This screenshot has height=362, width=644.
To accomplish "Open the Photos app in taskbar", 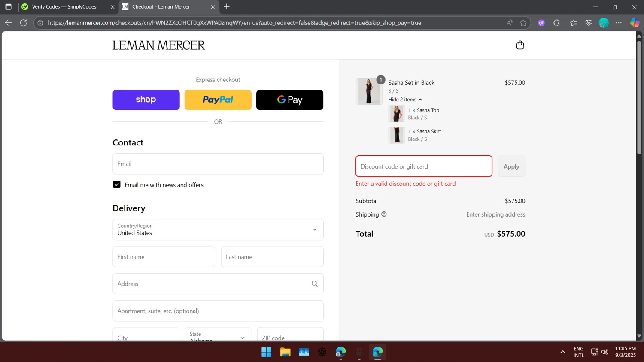I will [304, 352].
